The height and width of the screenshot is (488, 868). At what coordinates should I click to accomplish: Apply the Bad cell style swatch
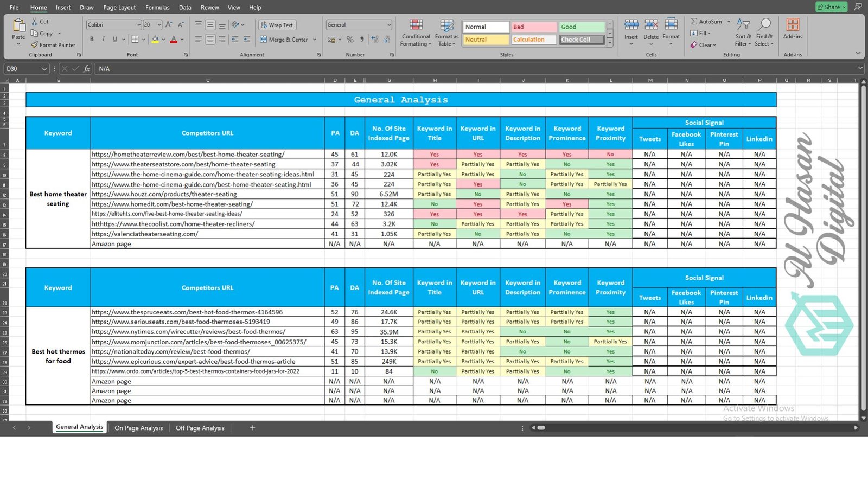pos(534,27)
